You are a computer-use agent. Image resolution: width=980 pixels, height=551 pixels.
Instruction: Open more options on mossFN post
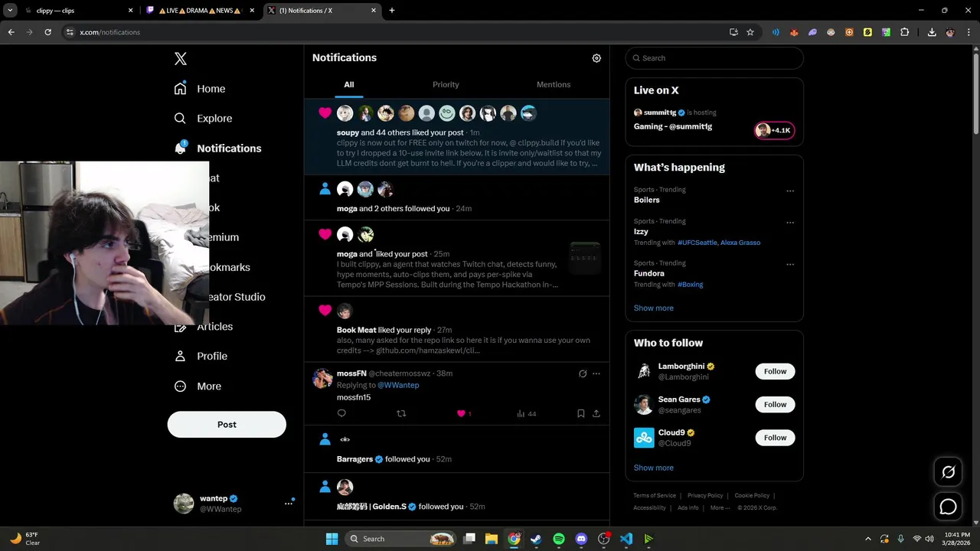pos(596,373)
